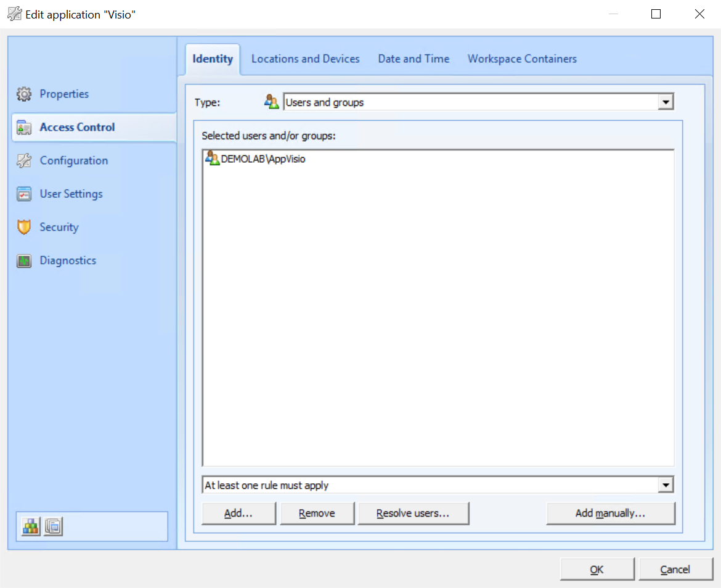Screen dimensions: 721x588
Task: Click the Access Control card icon
Action: pos(24,128)
